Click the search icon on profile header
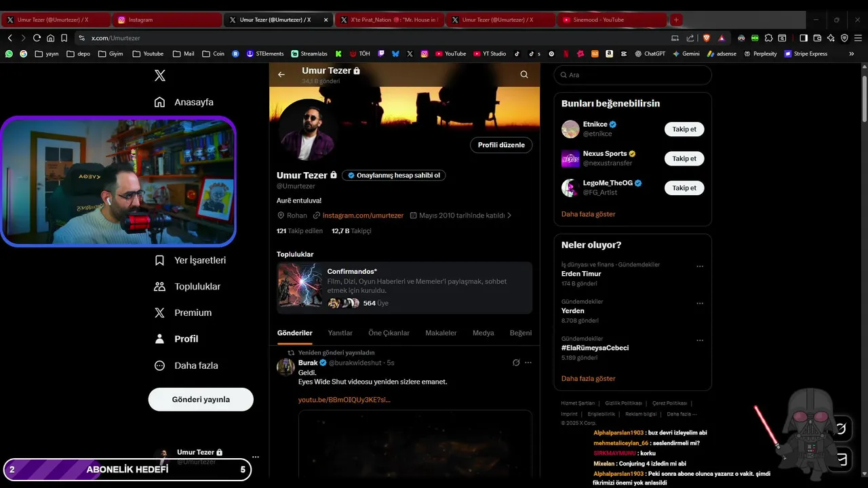Image resolution: width=868 pixels, height=488 pixels. [524, 75]
